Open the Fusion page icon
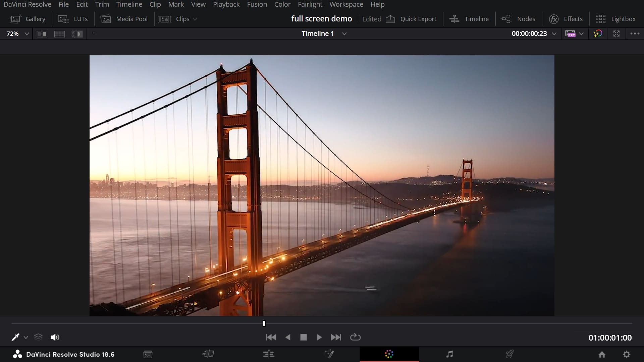This screenshot has width=644, height=362. click(329, 354)
